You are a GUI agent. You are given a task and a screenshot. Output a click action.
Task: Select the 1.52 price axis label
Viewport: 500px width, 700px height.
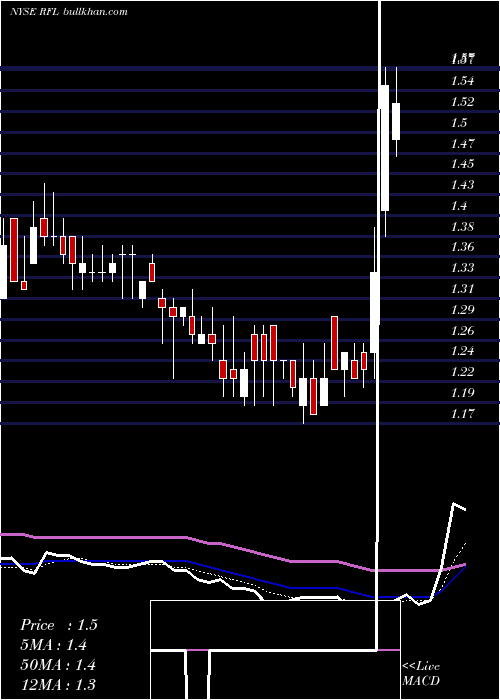pyautogui.click(x=462, y=101)
